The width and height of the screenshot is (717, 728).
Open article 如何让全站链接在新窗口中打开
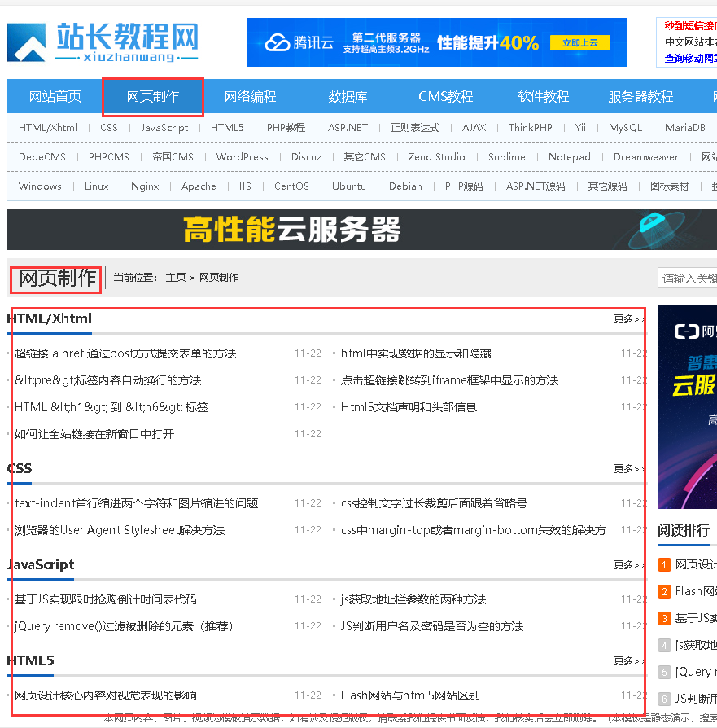click(x=94, y=435)
